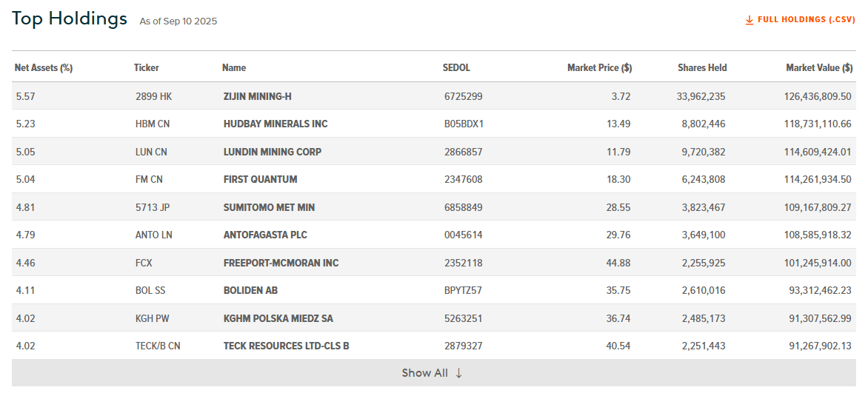Click market value 101,245,914.00
Viewport: 868px width, 396px height.
[x=818, y=263]
